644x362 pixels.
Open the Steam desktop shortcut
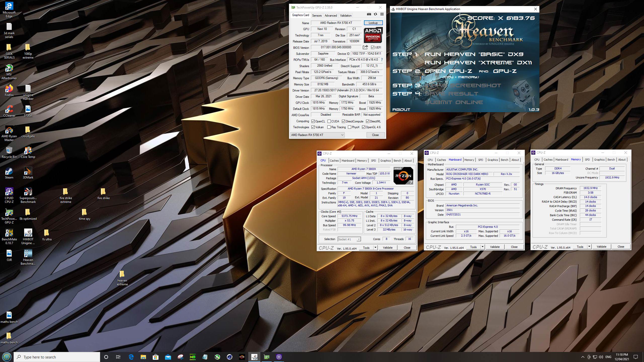pyautogui.click(x=9, y=173)
